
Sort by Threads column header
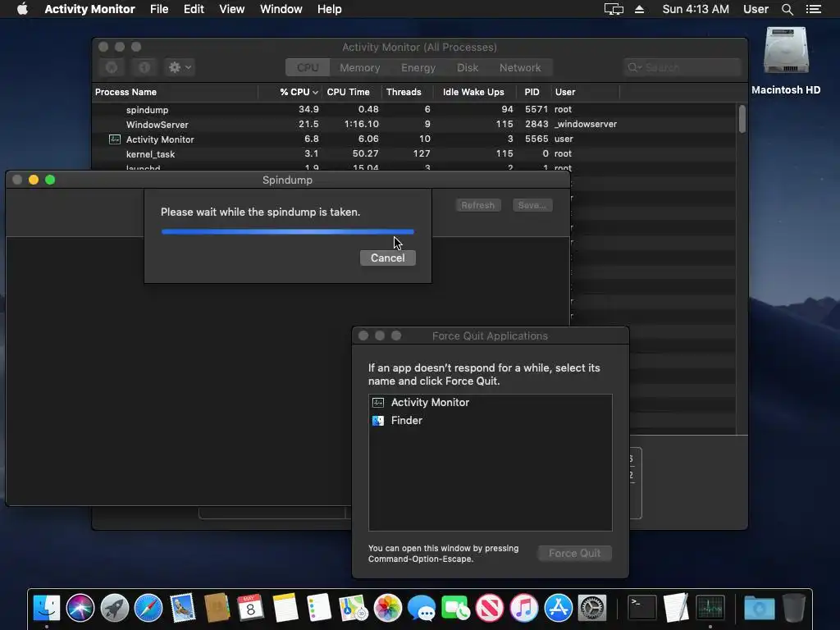pyautogui.click(x=407, y=92)
